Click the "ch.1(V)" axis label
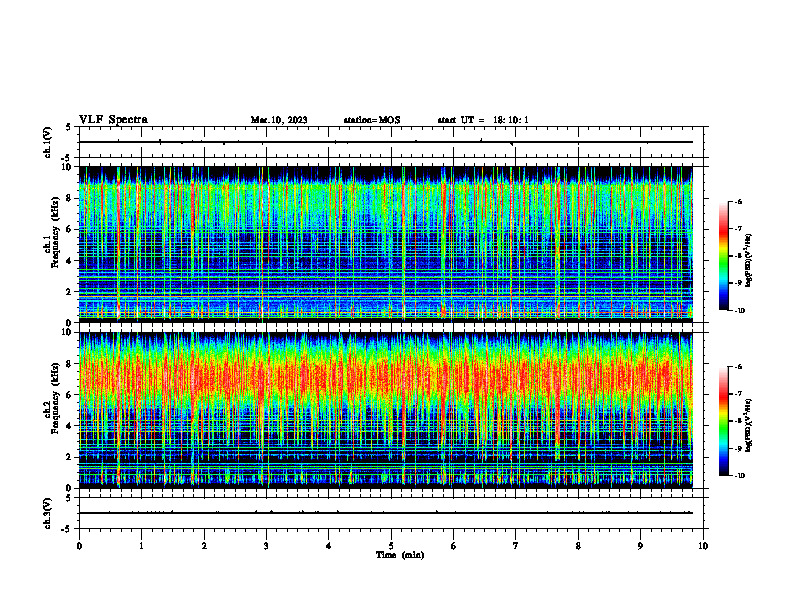Viewport: 792px width, 612px height. click(48, 142)
